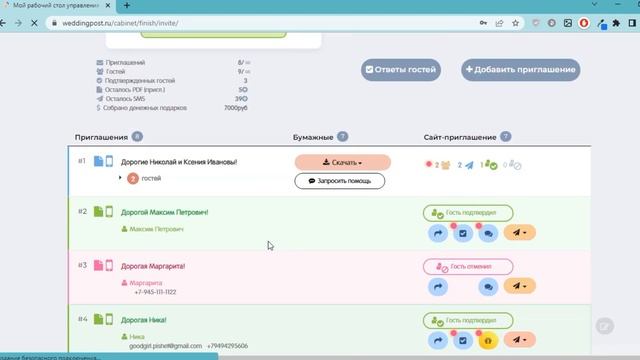Click confirmed guests count in invitation #1
This screenshot has height=360, width=640.
[x=489, y=165]
